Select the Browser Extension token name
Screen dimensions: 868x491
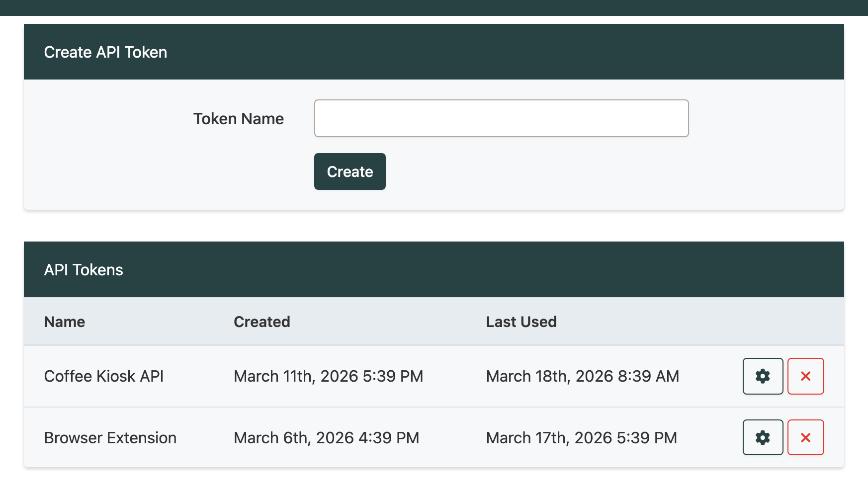[110, 437]
